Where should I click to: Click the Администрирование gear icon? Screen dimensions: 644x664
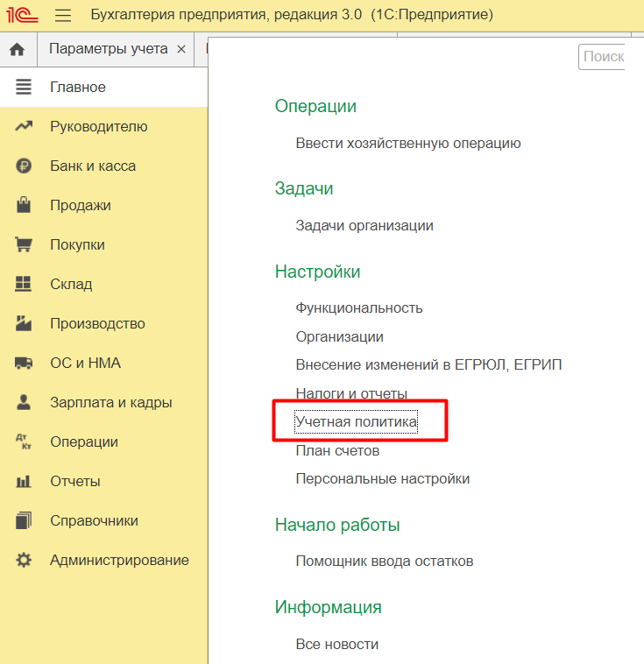point(24,561)
